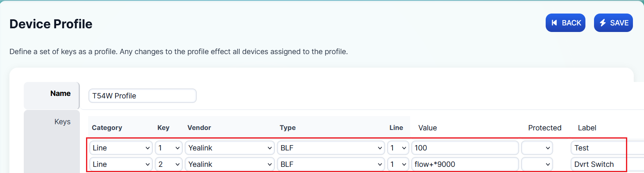Open Category dropdown in first key row
The image size is (644, 173).
click(x=121, y=148)
